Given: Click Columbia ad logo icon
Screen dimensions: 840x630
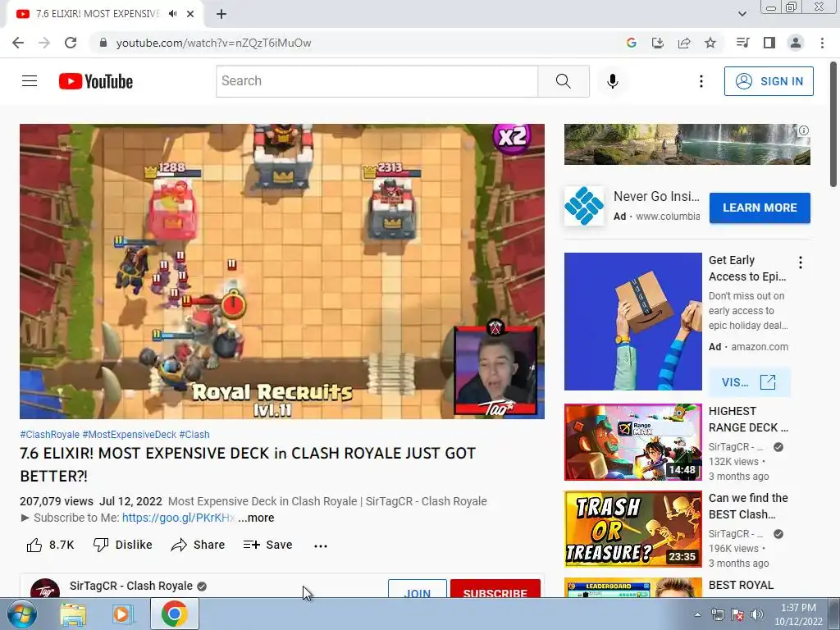Looking at the screenshot, I should point(584,206).
